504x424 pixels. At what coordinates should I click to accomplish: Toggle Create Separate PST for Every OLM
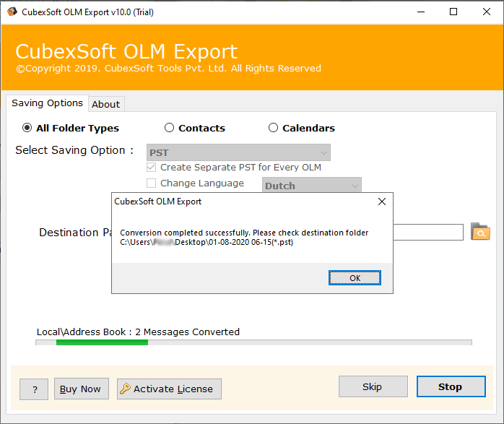(152, 167)
